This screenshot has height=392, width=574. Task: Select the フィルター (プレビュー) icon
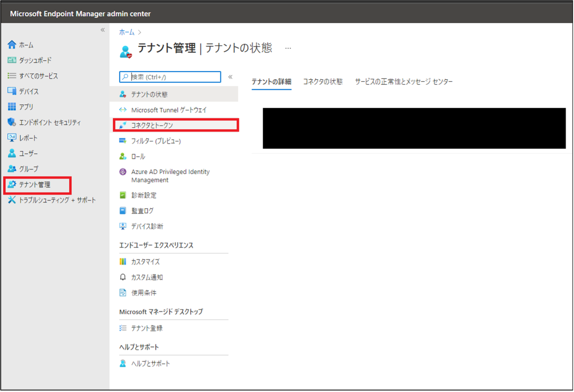[x=123, y=141]
